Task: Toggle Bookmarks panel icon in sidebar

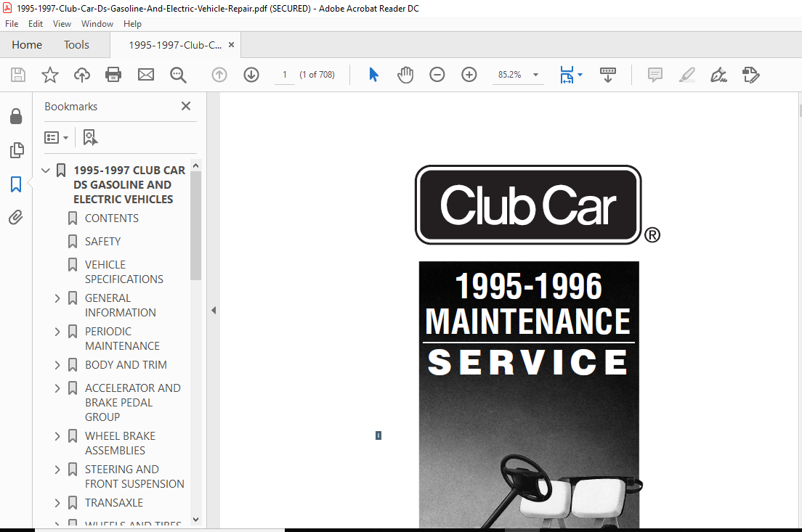Action: pyautogui.click(x=16, y=184)
